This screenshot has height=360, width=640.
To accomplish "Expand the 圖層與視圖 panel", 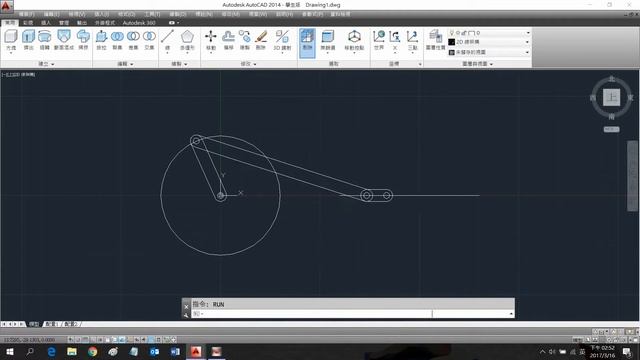I will click(x=478, y=64).
